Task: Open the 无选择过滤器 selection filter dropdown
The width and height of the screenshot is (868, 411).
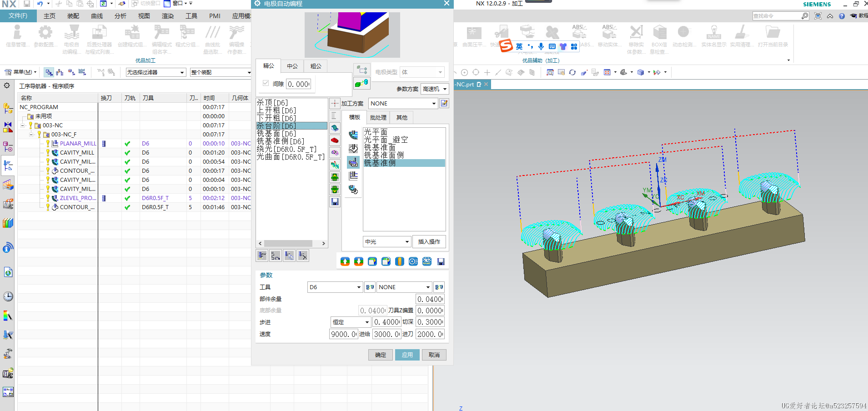Action: coord(156,72)
